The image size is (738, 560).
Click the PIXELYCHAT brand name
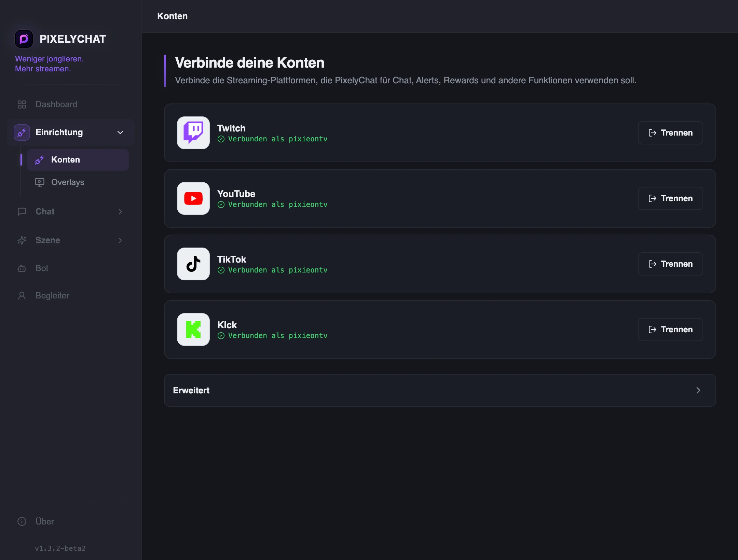coord(73,39)
